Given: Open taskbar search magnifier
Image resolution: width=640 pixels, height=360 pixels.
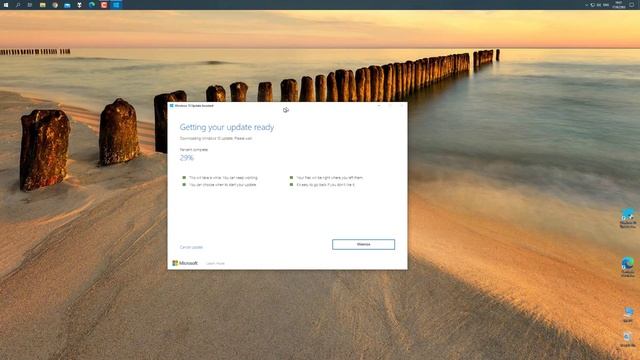Looking at the screenshot, I should tap(18, 5).
